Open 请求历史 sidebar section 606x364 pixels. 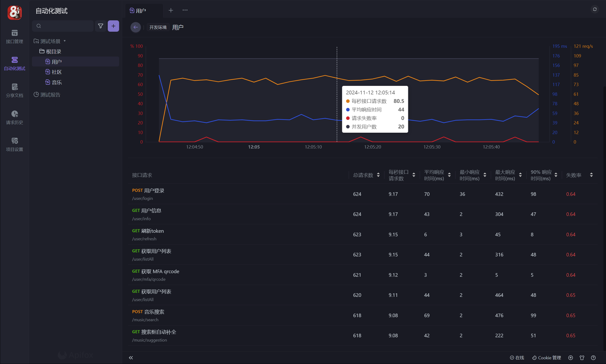(x=14, y=118)
